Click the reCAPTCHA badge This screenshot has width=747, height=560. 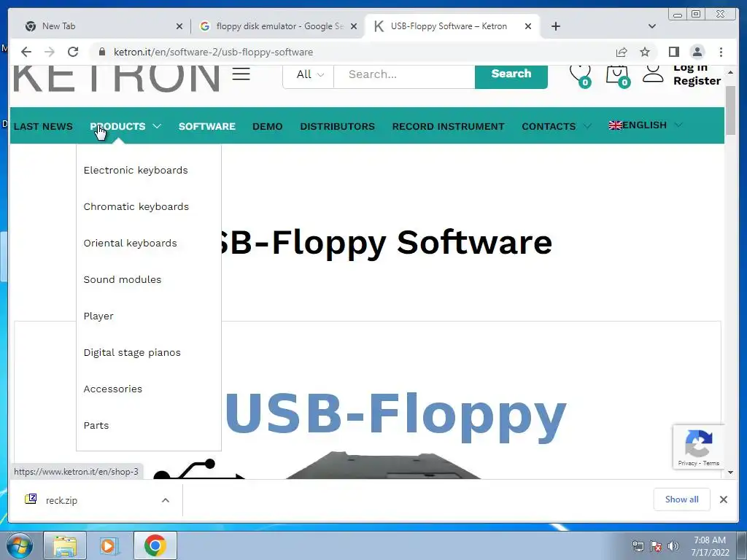(x=698, y=447)
